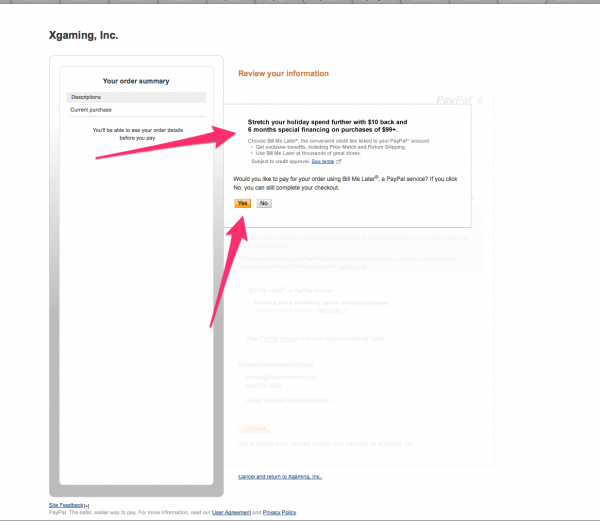Click the Xgaming, Inc. page heading

pyautogui.click(x=83, y=36)
